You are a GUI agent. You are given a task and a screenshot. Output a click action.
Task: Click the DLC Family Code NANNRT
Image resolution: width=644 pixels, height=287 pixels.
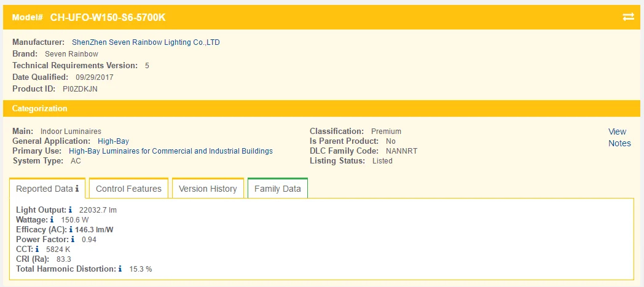point(401,151)
